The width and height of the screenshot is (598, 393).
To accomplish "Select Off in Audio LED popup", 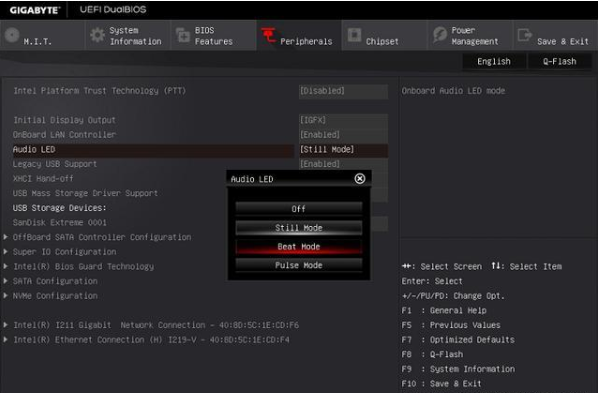I will click(x=299, y=208).
